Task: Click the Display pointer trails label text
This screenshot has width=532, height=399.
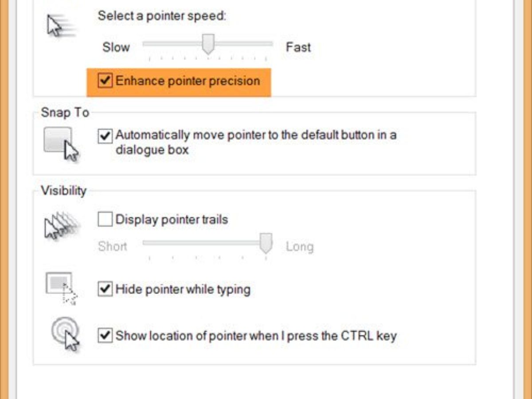Action: (x=172, y=219)
